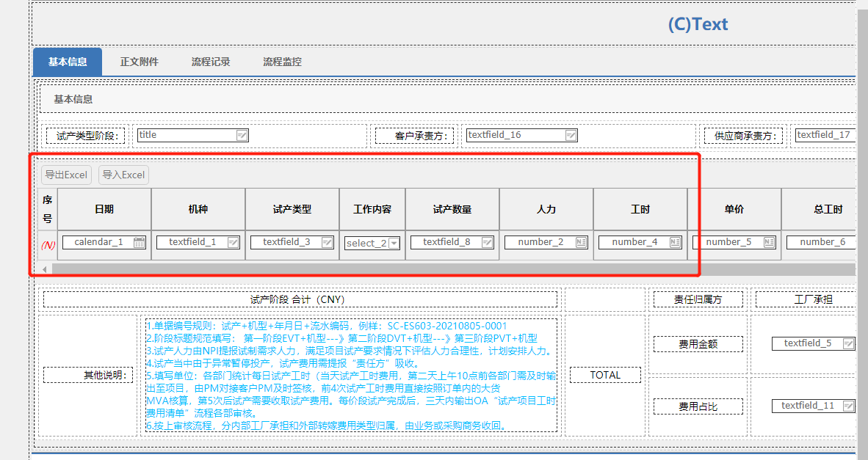This screenshot has width=868, height=460.
Task: Click the number_6 input field
Action: [x=822, y=242]
